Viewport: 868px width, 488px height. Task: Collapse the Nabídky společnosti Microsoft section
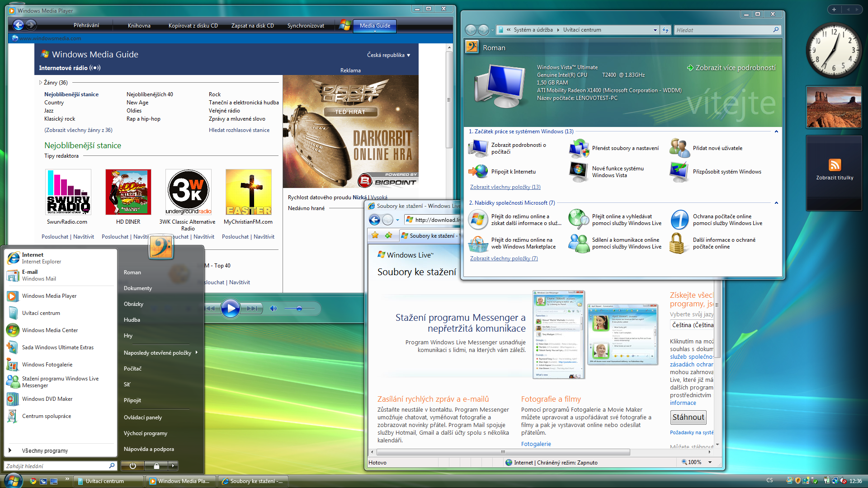pyautogui.click(x=776, y=203)
